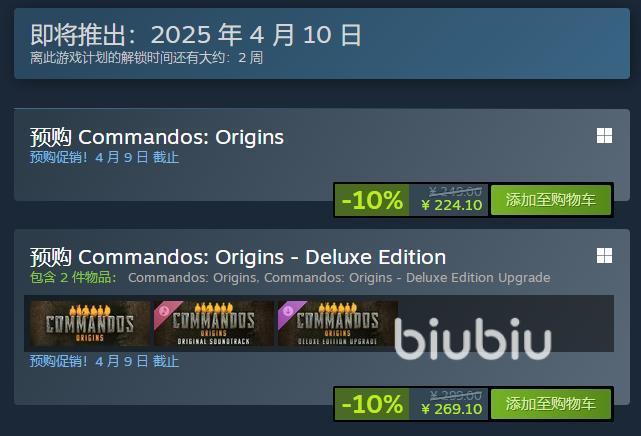Viewport: 641px width, 436px height.
Task: Add Commandos: Origins standard edition to cart
Action: [x=551, y=200]
